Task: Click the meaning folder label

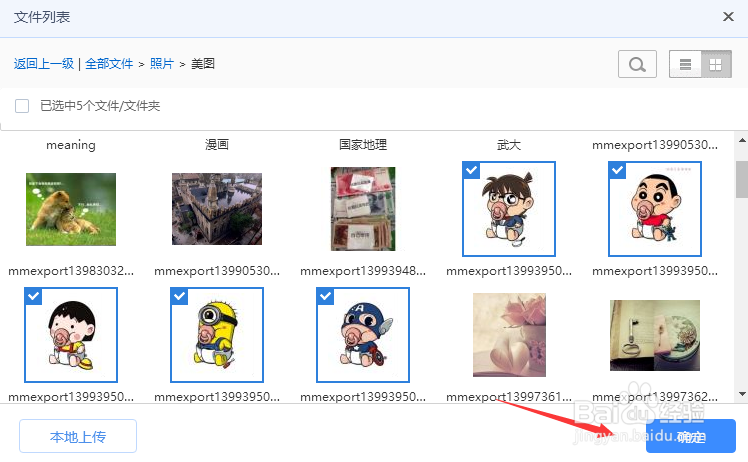Action: pyautogui.click(x=71, y=145)
